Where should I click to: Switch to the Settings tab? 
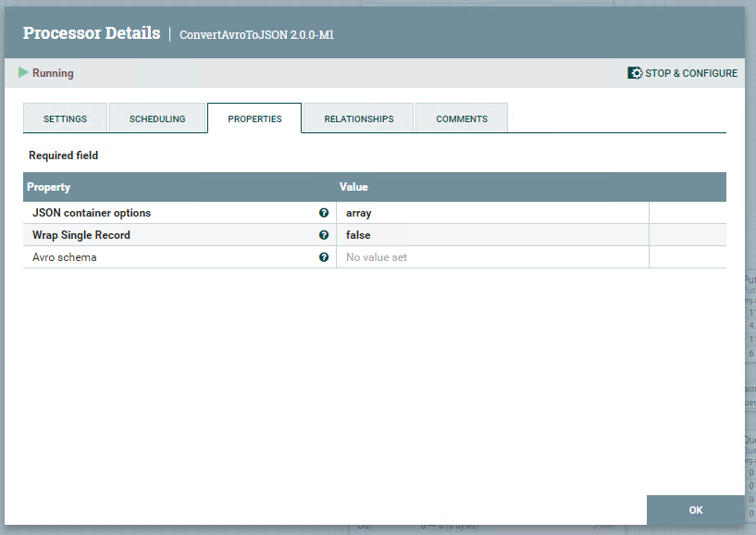coord(65,118)
